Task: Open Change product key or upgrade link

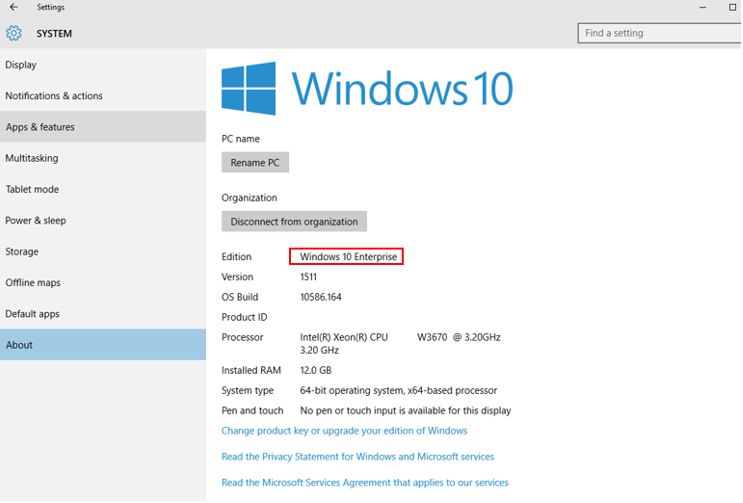Action: coord(344,431)
